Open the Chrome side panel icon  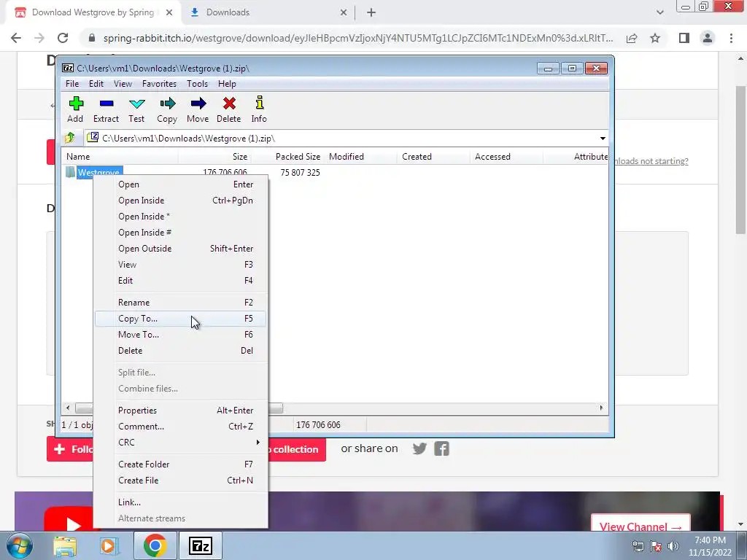pyautogui.click(x=684, y=38)
